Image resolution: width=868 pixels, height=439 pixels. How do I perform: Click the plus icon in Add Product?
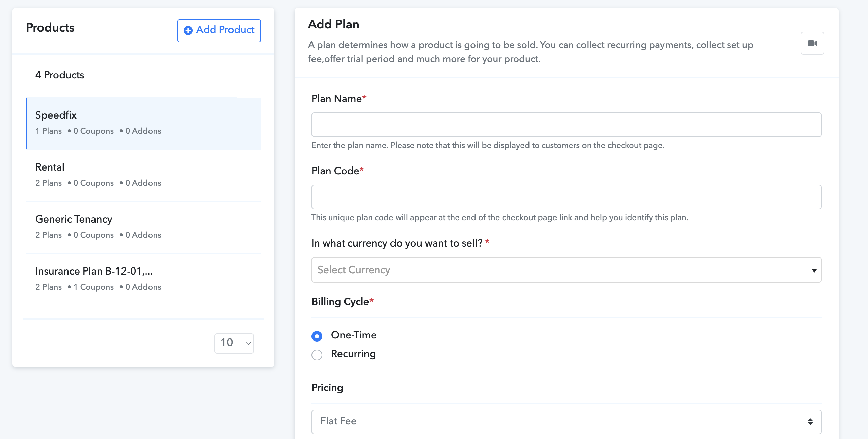click(x=188, y=30)
